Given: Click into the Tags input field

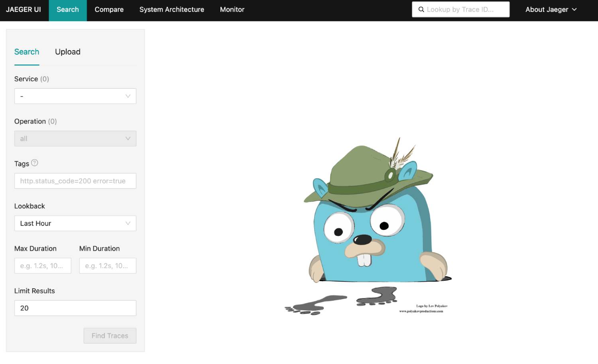Looking at the screenshot, I should pyautogui.click(x=75, y=181).
